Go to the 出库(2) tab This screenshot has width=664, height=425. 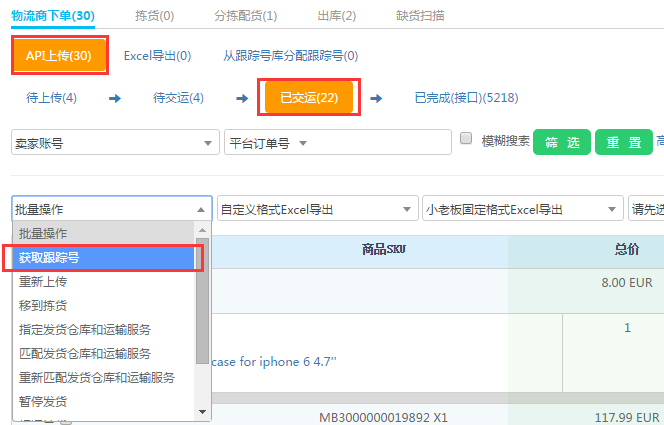point(336,16)
